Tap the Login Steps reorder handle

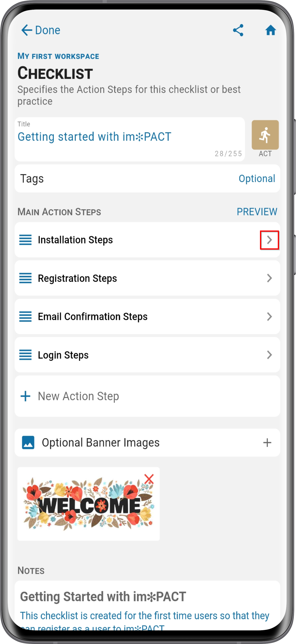25,355
